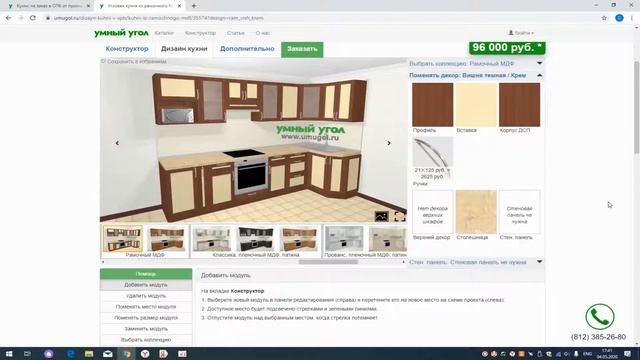Click the green Заказать button
The width and height of the screenshot is (640, 360).
[302, 49]
